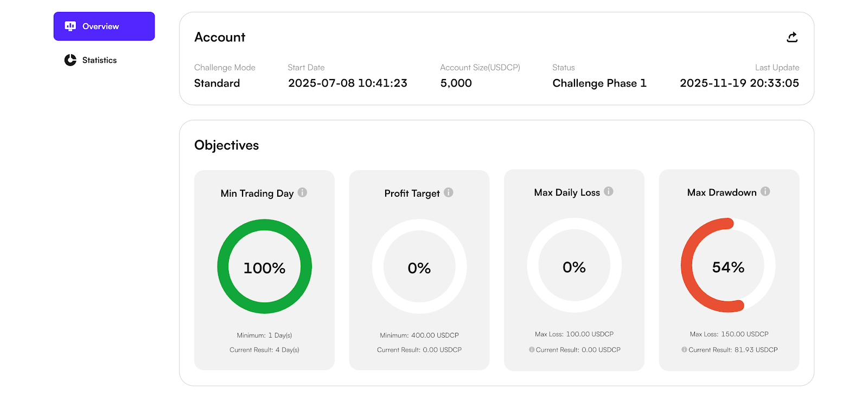Click info icon next to Min Trading Day
The width and height of the screenshot is (868, 394).
coord(303,192)
